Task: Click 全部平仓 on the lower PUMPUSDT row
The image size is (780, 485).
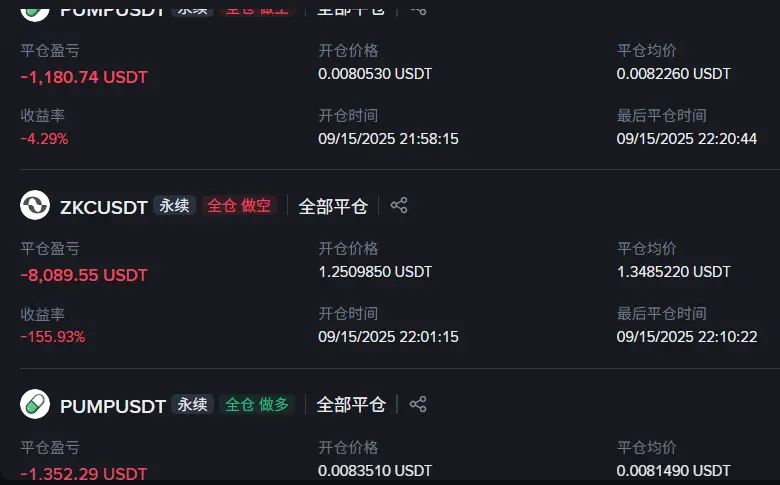Action: pos(351,404)
